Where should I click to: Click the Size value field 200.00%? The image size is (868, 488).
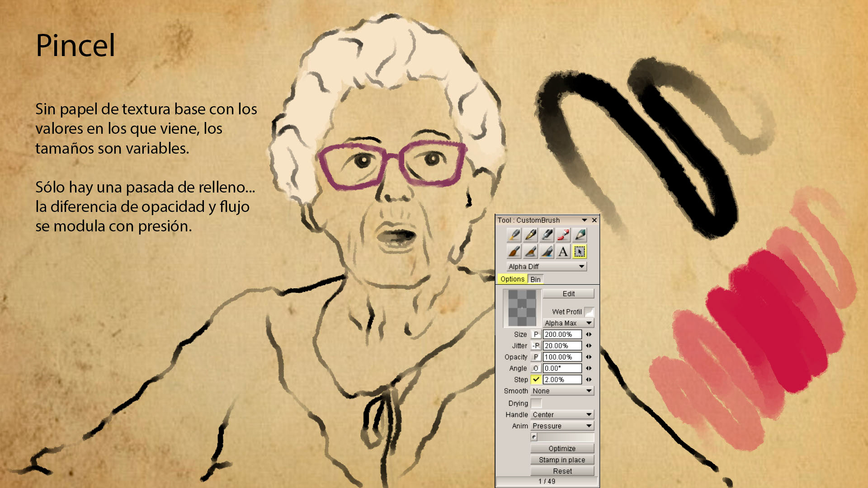pyautogui.click(x=562, y=334)
